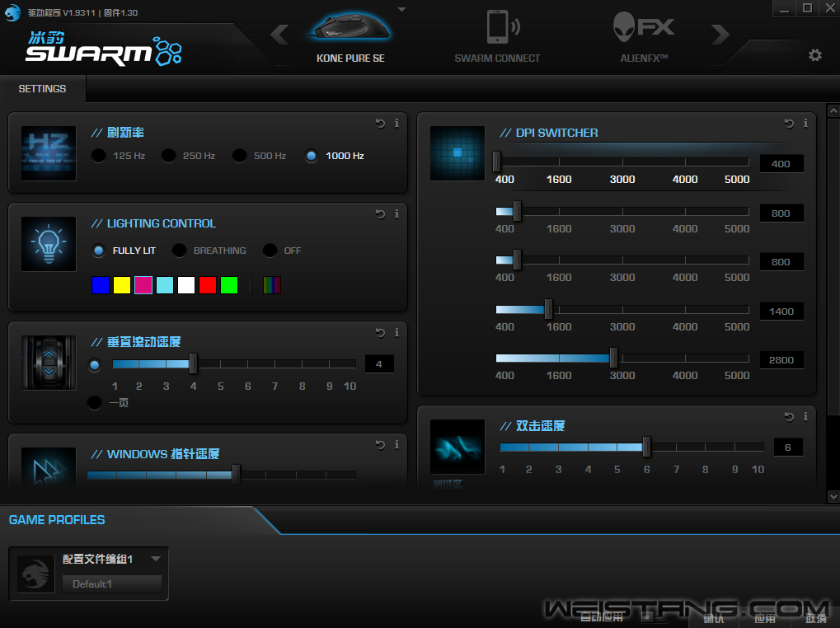Choose BREATHING lighting mode
840x628 pixels.
coord(180,251)
